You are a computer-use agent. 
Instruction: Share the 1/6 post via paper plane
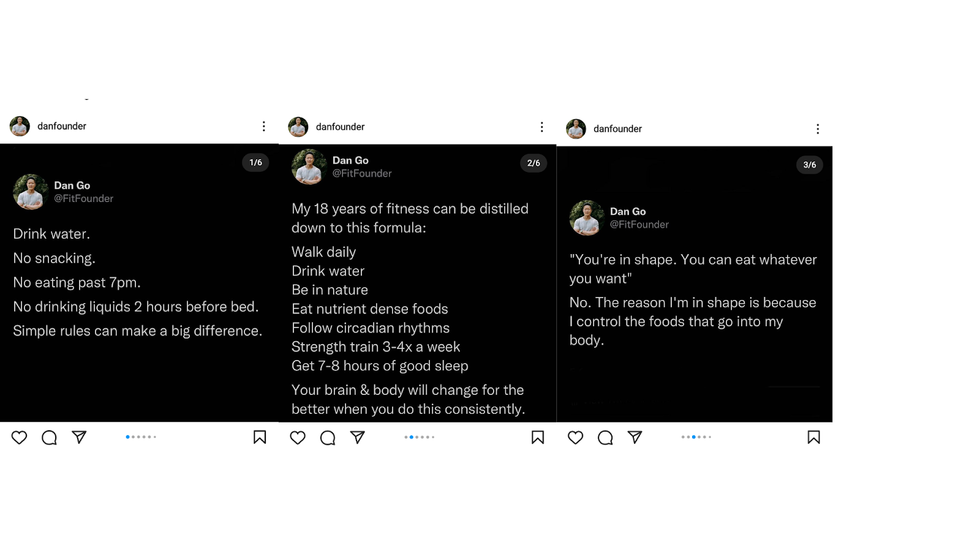click(79, 437)
